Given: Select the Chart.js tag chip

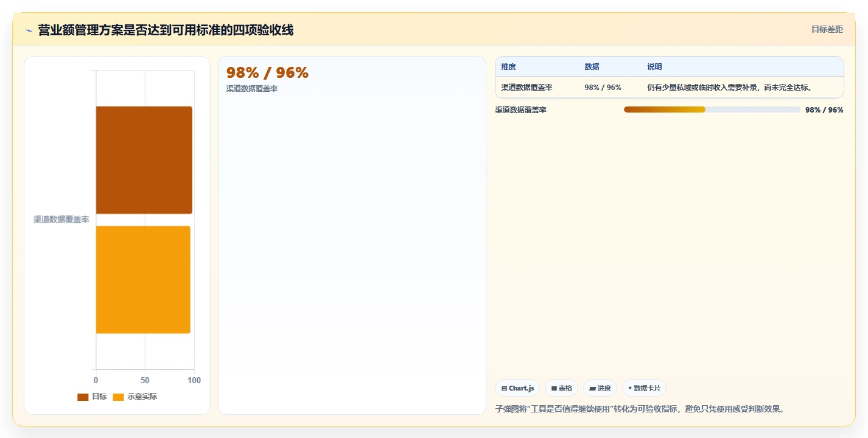Looking at the screenshot, I should (x=517, y=388).
